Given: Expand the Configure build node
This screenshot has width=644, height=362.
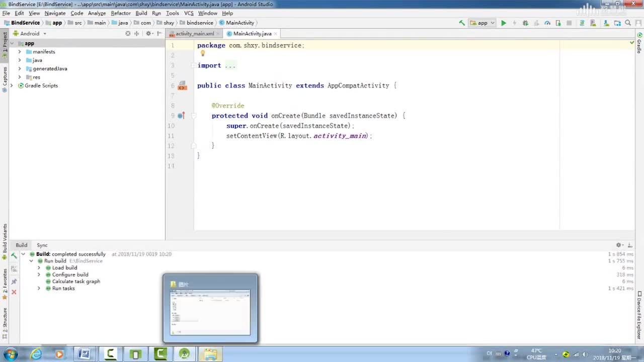Looking at the screenshot, I should coord(39,275).
